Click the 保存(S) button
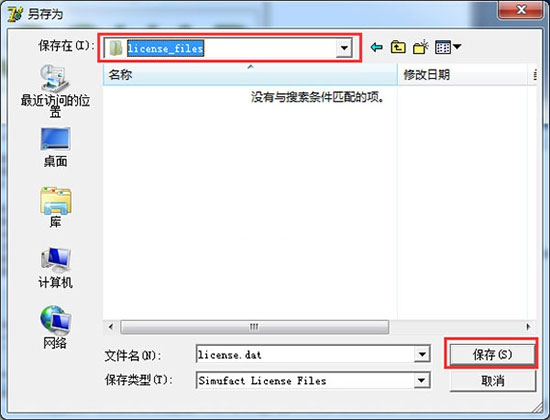 [492, 354]
